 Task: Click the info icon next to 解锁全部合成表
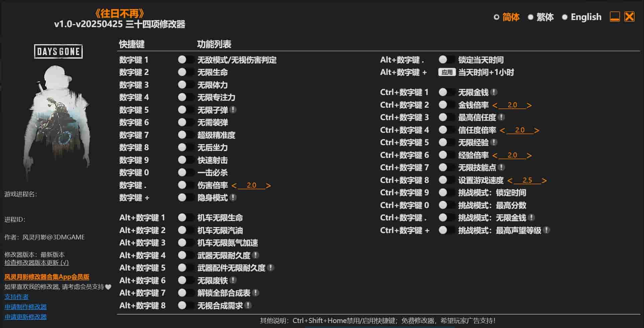click(256, 293)
